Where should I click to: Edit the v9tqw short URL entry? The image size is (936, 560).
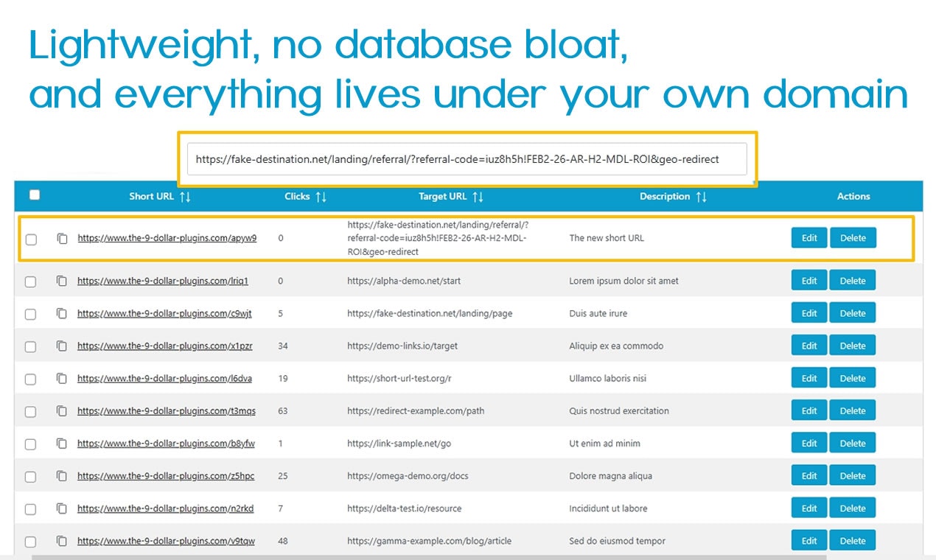coord(809,540)
